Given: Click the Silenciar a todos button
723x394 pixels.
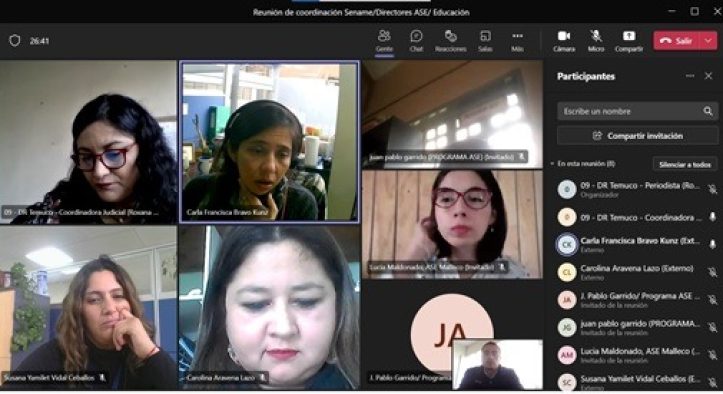Looking at the screenshot, I should (685, 164).
